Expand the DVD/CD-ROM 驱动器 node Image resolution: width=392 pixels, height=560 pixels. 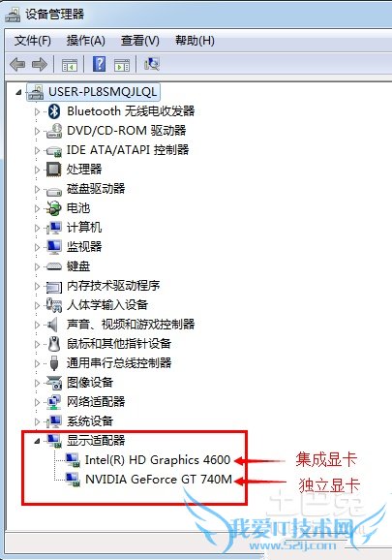37,131
